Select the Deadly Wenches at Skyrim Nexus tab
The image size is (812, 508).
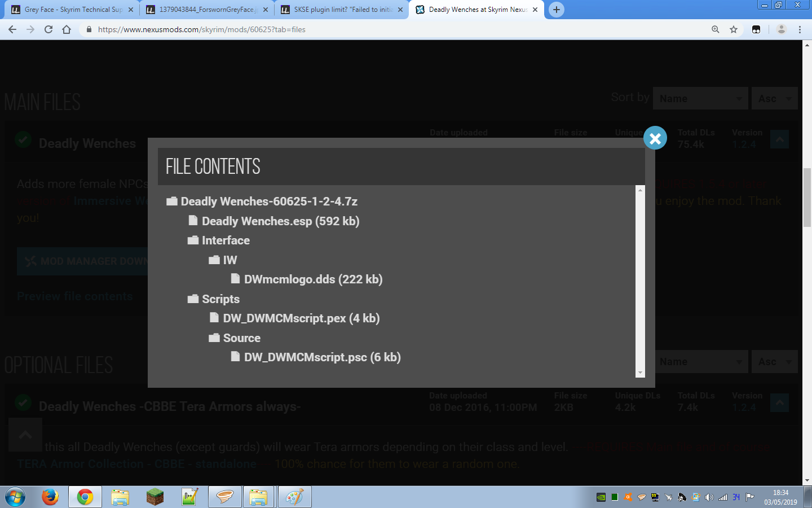pyautogui.click(x=476, y=10)
